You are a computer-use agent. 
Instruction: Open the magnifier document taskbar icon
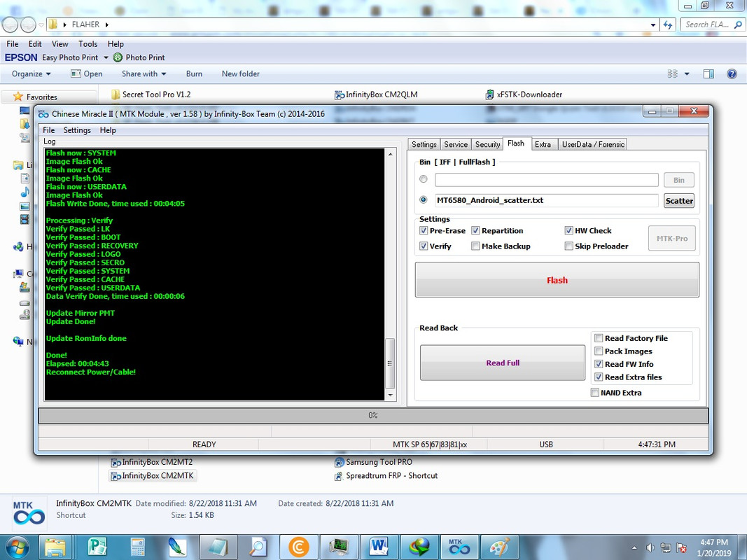coord(258,547)
